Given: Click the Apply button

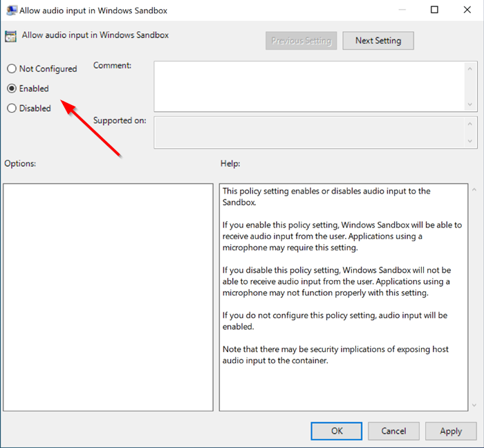Looking at the screenshot, I should (451, 431).
